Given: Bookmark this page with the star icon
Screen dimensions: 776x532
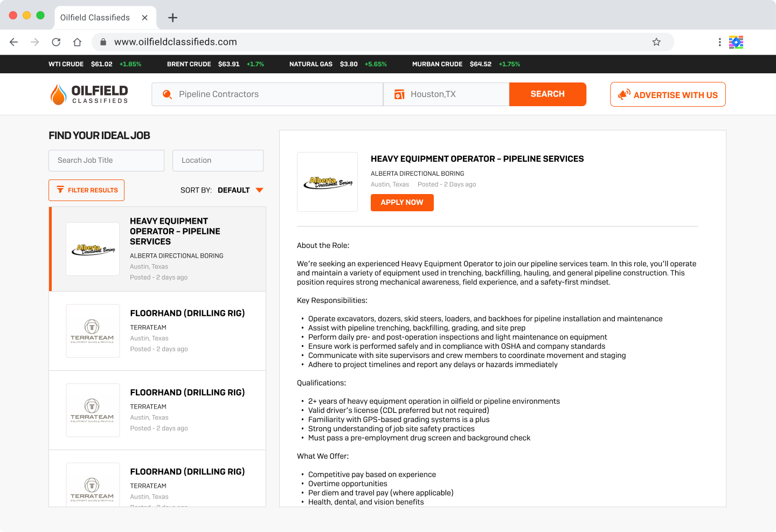Looking at the screenshot, I should point(656,42).
